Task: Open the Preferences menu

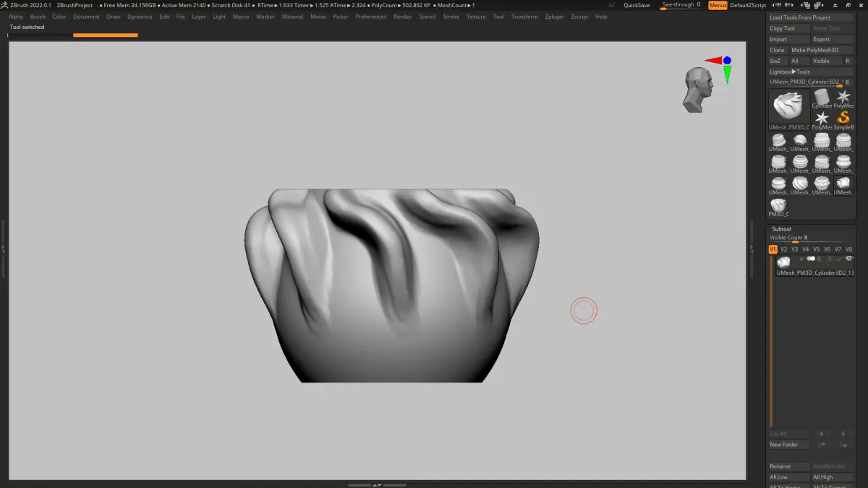Action: pyautogui.click(x=371, y=17)
